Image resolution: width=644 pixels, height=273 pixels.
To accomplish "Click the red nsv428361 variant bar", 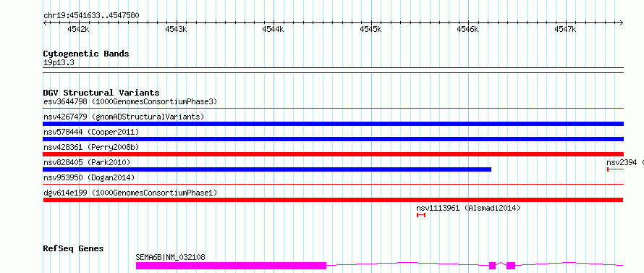I will coord(333,154).
